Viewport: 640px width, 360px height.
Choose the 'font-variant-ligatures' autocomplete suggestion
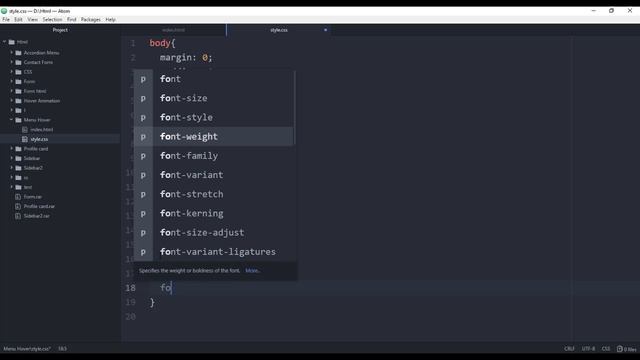[213, 252]
